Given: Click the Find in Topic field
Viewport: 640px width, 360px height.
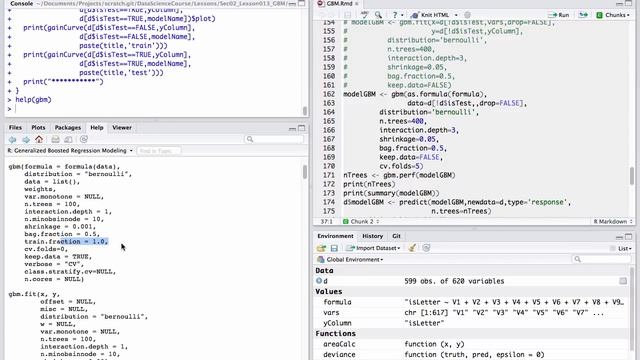Looking at the screenshot, I should tap(159, 151).
